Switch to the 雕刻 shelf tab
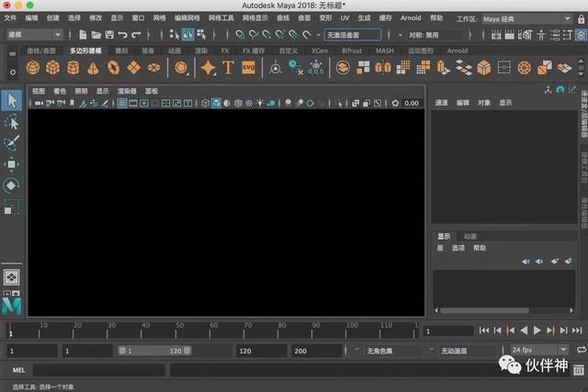 (x=121, y=51)
